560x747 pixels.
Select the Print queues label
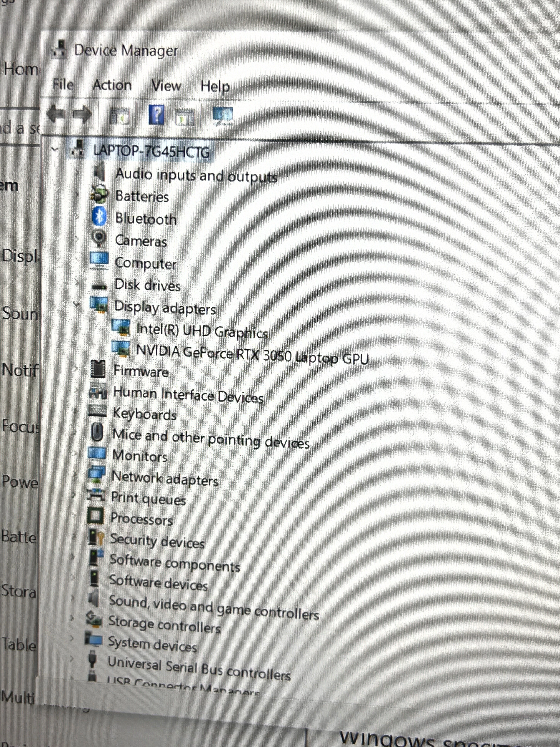(149, 498)
